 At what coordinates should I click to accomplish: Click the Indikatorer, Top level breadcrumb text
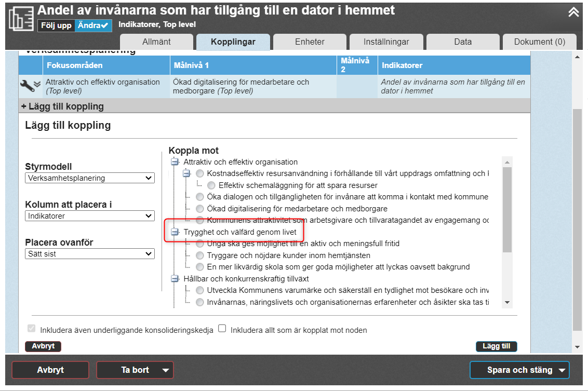(157, 24)
